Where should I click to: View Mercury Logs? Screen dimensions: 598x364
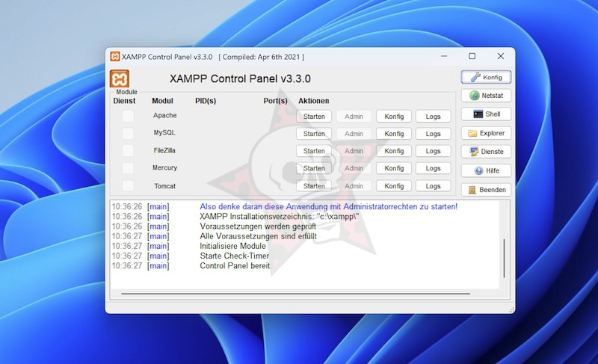point(434,168)
